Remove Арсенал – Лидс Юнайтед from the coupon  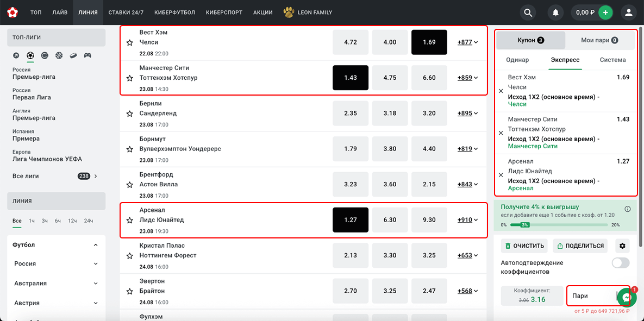501,175
